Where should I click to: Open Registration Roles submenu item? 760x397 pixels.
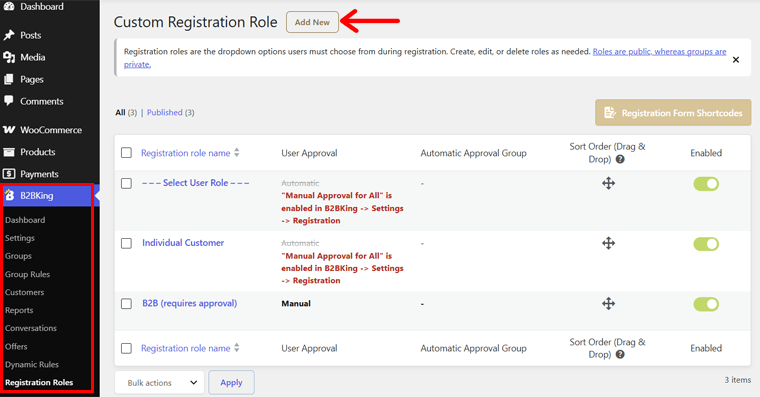[39, 382]
